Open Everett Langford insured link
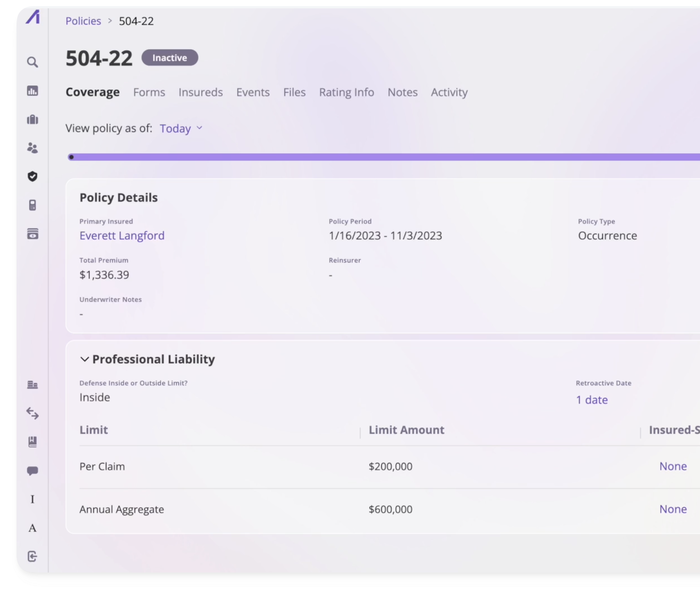 (122, 235)
